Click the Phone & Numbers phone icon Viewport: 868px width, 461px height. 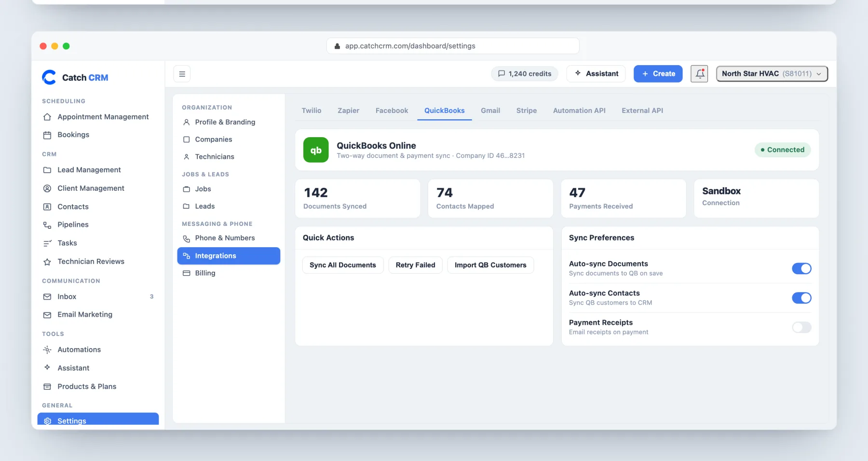(187, 238)
